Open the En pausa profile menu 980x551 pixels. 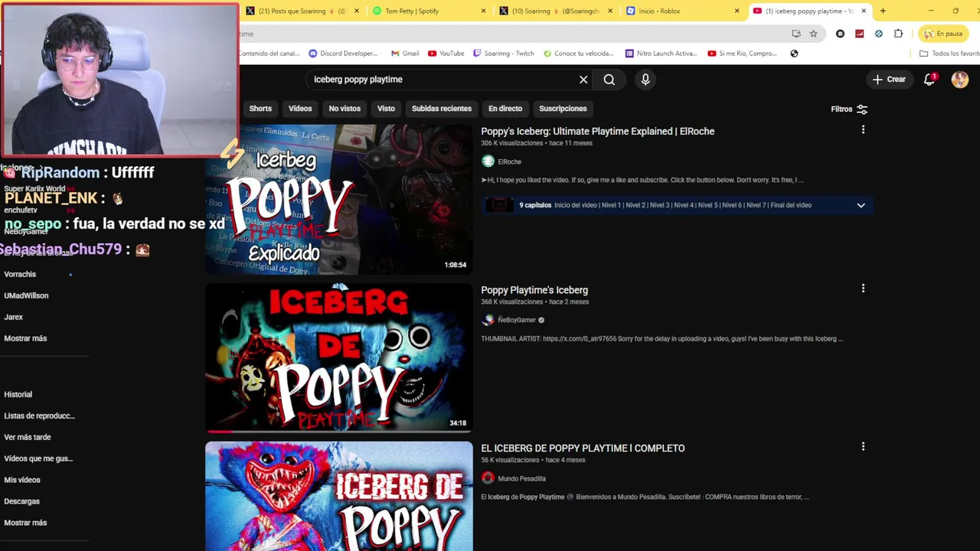tap(942, 34)
